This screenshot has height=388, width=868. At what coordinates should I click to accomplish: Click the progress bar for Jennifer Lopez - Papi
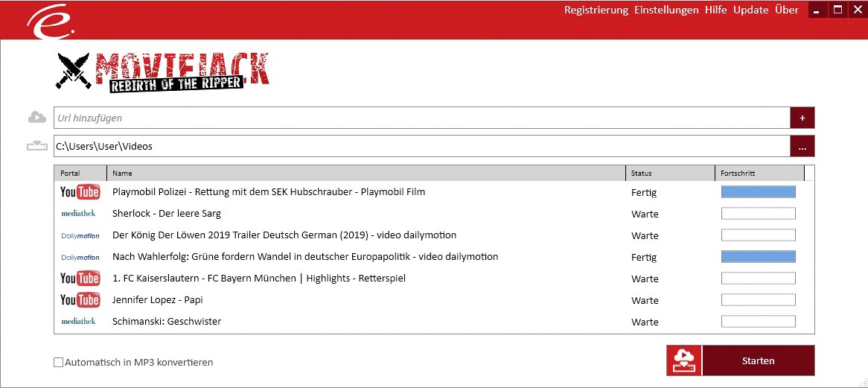759,300
